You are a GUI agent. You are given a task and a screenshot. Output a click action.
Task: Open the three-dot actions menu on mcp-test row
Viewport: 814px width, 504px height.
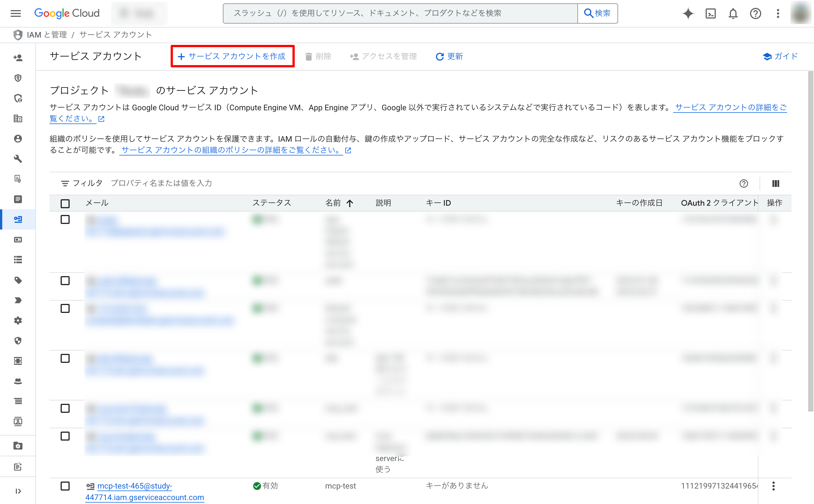[x=774, y=486]
